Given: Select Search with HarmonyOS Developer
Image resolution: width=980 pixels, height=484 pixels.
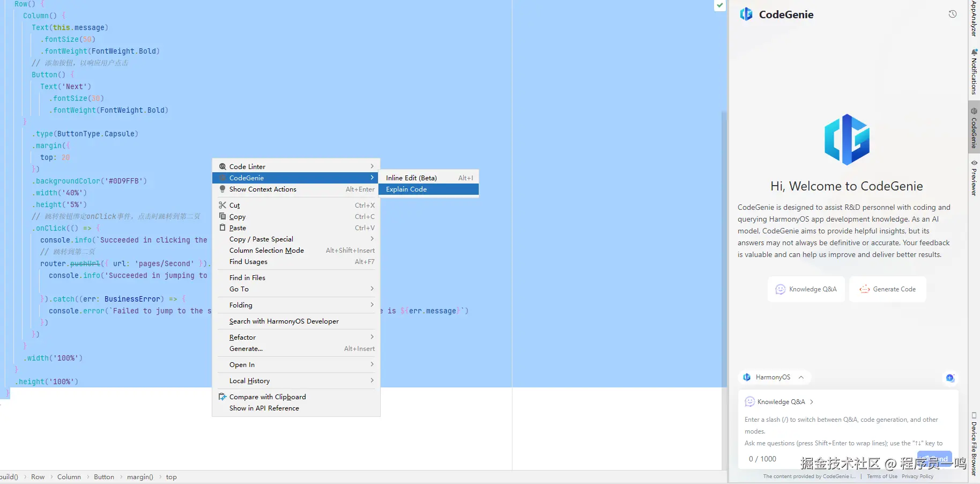Looking at the screenshot, I should 296,321.
